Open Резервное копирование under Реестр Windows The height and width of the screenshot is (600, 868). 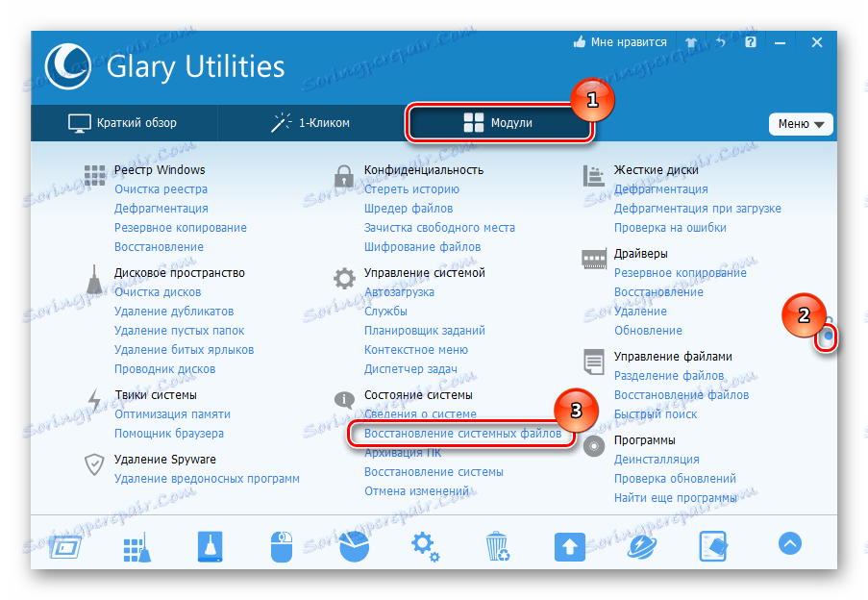(181, 228)
